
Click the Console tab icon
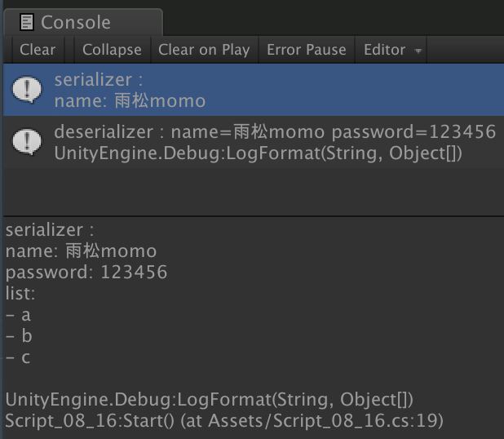pos(28,22)
